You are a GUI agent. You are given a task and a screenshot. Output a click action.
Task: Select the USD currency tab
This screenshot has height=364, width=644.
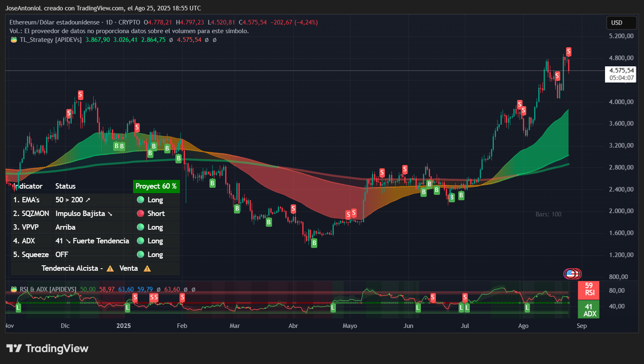pos(621,23)
